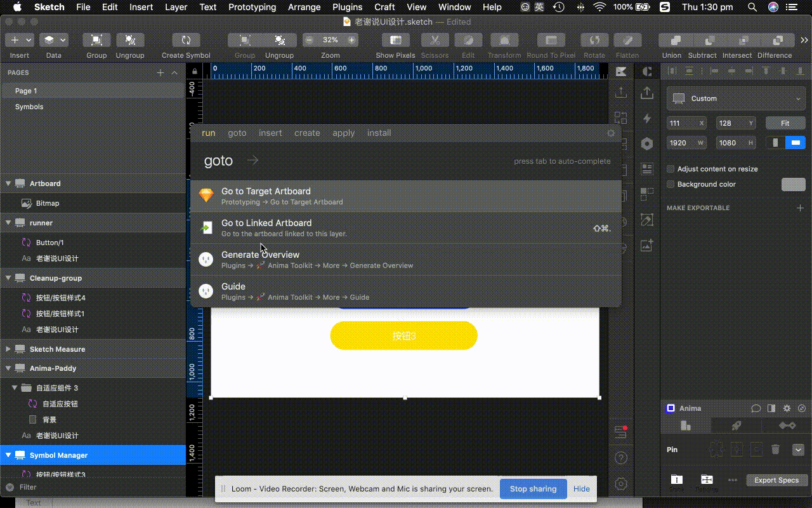Image resolution: width=812 pixels, height=508 pixels.
Task: Delete pins with the trash icon
Action: coord(775,450)
